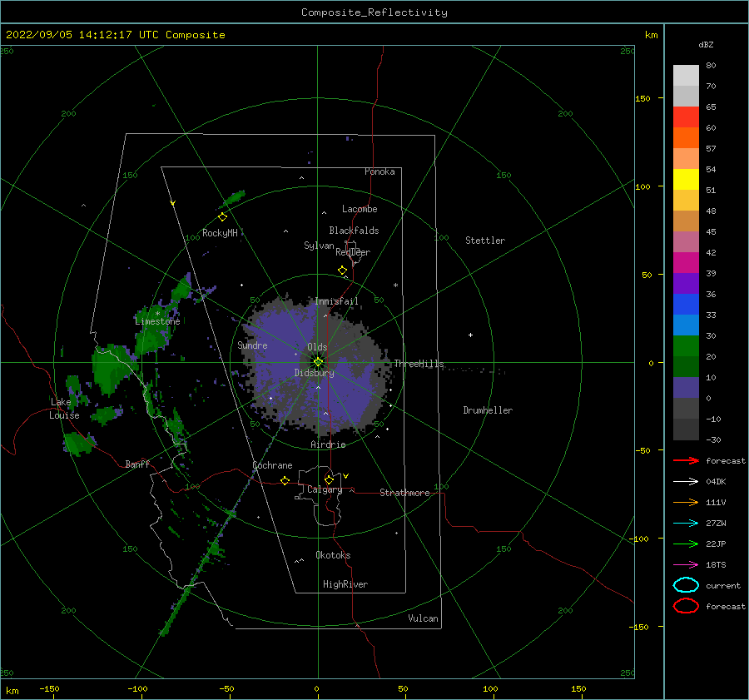
Task: Click the red 65 dBZ color swatch
Action: pos(686,117)
